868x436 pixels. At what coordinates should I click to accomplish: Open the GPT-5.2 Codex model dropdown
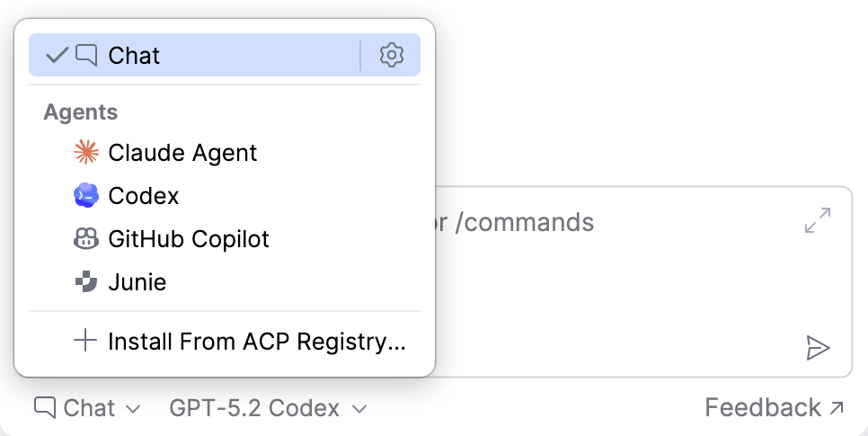pos(268,408)
